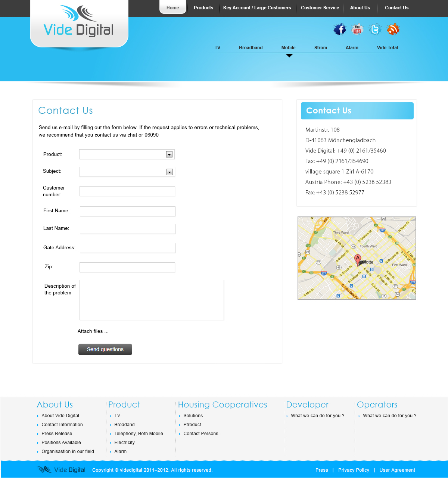This screenshot has width=448, height=478.
Task: Click the Housing Cooperatives footer heading
Action: tap(223, 404)
